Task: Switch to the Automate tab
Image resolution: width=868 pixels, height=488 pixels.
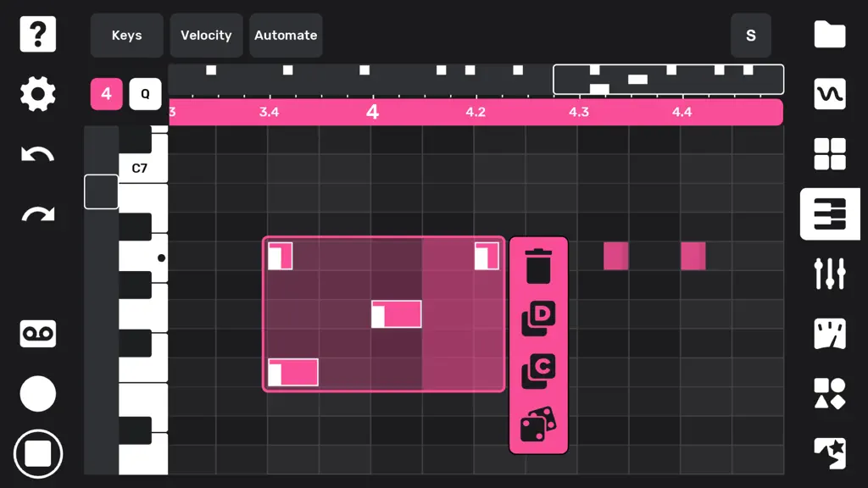Action: pyautogui.click(x=286, y=36)
